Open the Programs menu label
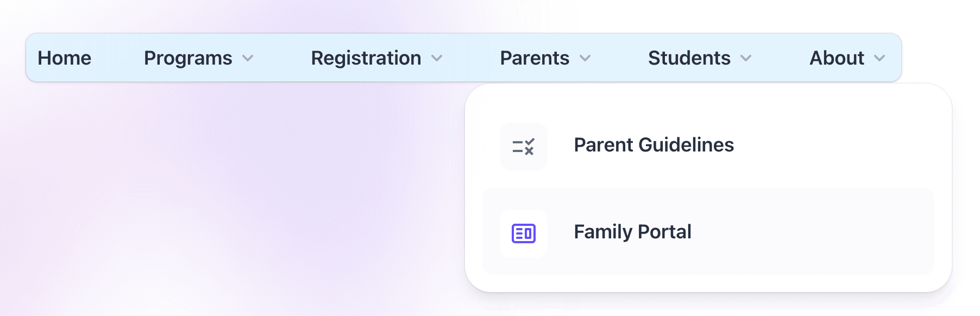 point(188,58)
